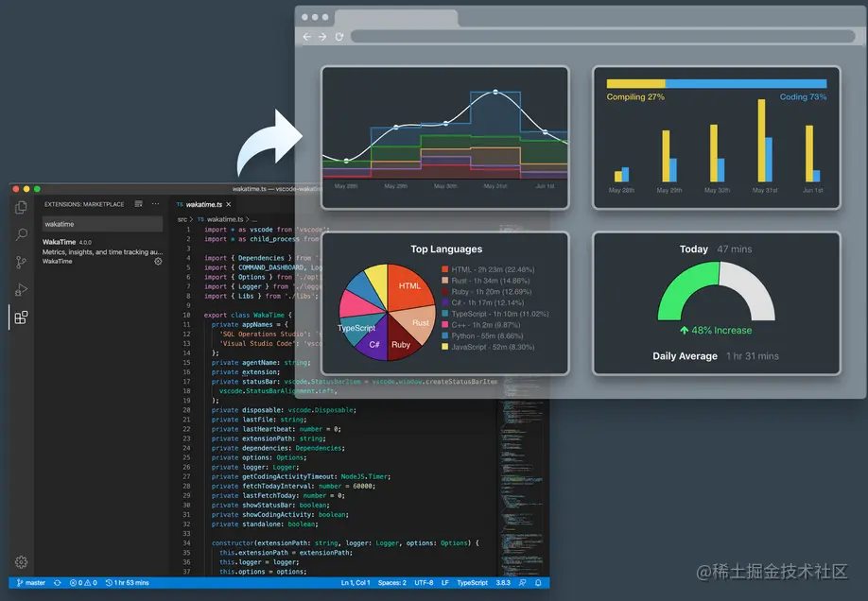Open the Manage gear in the activity bar
868x601 pixels.
pos(21,562)
